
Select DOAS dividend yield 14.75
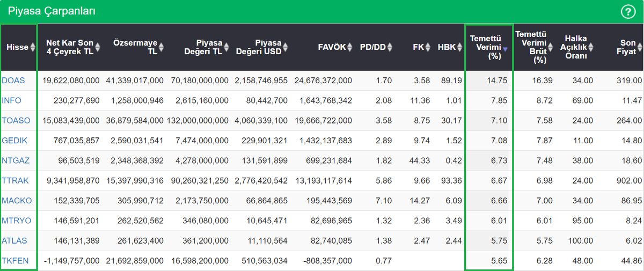tap(497, 80)
